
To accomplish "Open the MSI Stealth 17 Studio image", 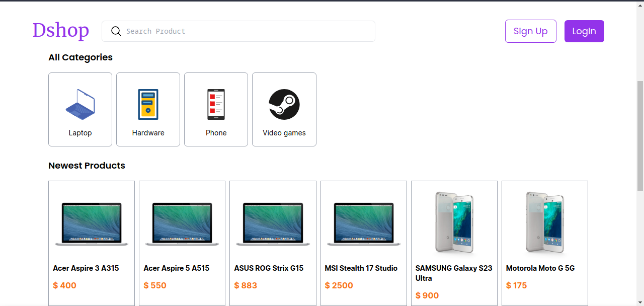I will [x=364, y=224].
